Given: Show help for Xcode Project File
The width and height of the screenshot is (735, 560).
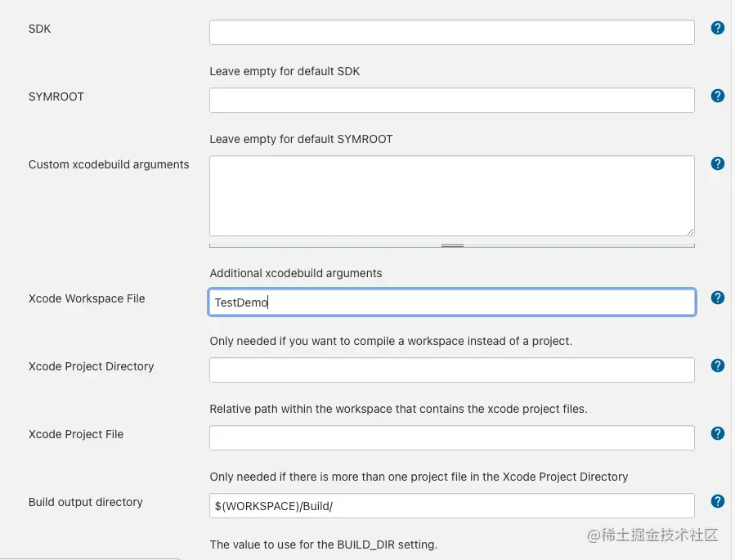Looking at the screenshot, I should [x=718, y=433].
